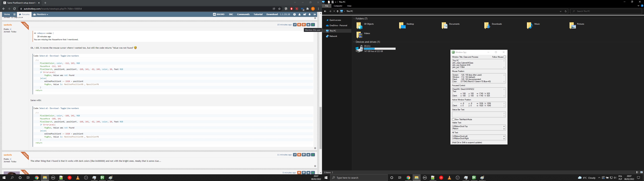This screenshot has width=644, height=181.
Task: Click the quote reply icon on sankofa's post
Action: pos(309,25)
